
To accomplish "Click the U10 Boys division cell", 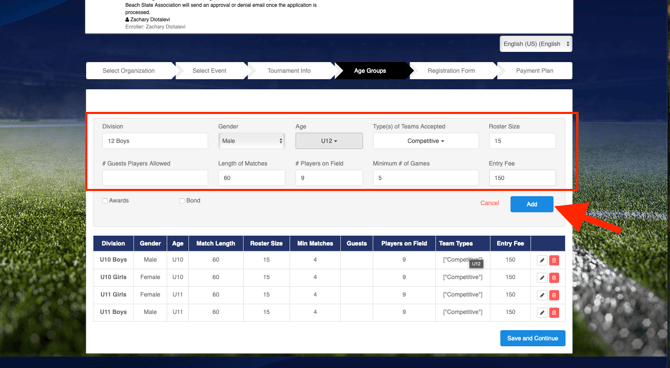I will click(113, 259).
